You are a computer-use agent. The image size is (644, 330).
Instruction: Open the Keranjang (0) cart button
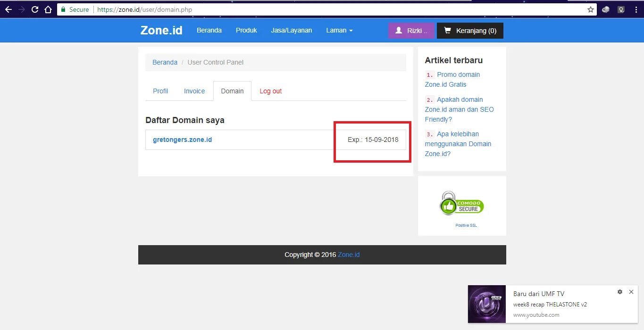point(470,31)
